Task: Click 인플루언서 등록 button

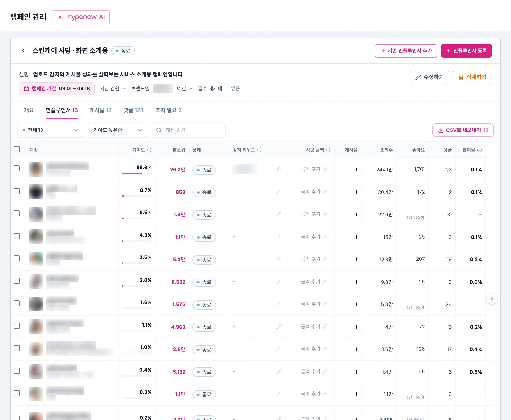Action: [466, 51]
